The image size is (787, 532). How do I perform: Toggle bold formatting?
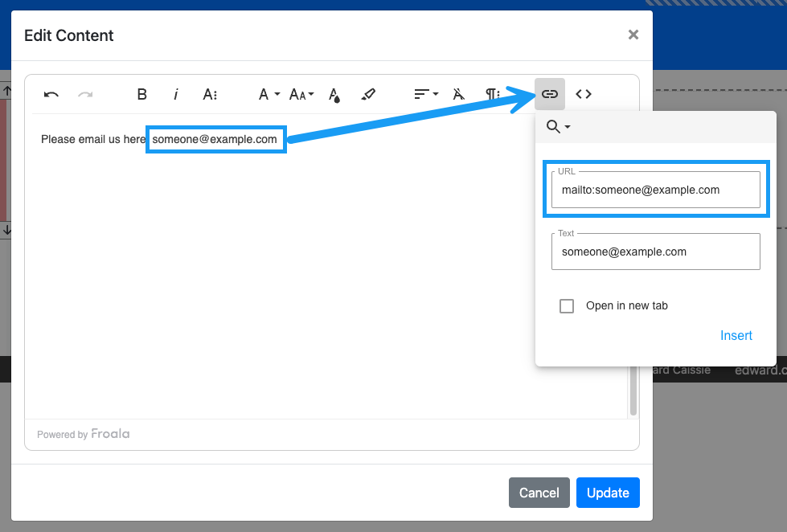tap(142, 94)
